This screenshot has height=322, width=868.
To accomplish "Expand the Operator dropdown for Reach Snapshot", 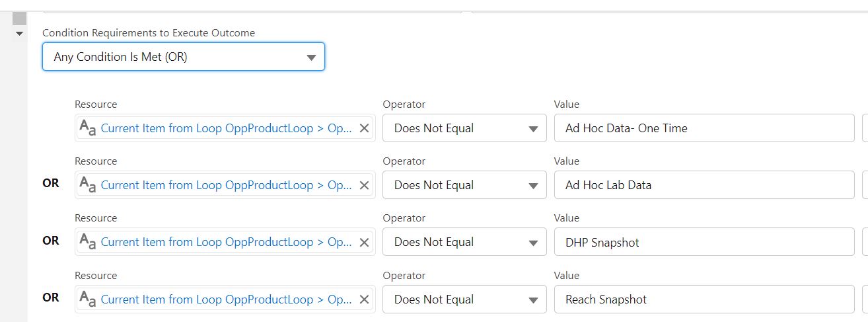I will (464, 300).
